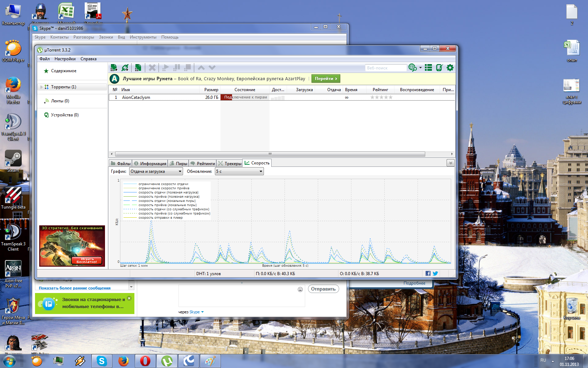Switch to the Пиры tab
The width and height of the screenshot is (588, 368).
pyautogui.click(x=178, y=164)
